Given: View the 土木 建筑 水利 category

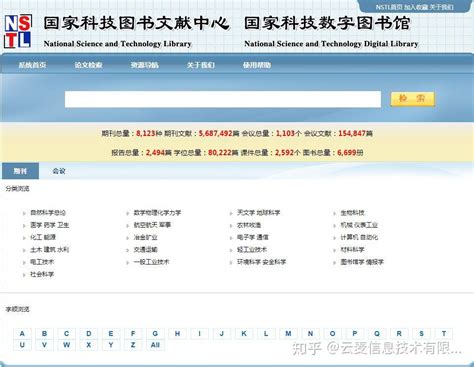Looking at the screenshot, I should coord(50,250).
